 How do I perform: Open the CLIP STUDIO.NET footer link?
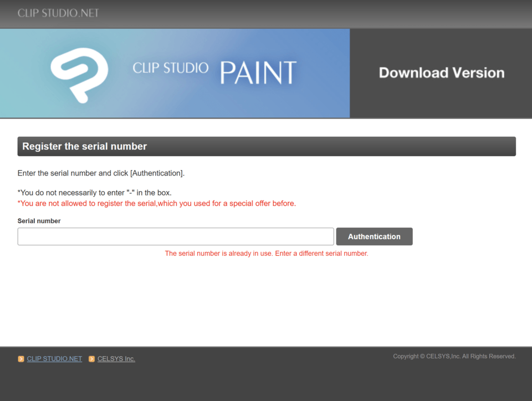[x=54, y=358]
